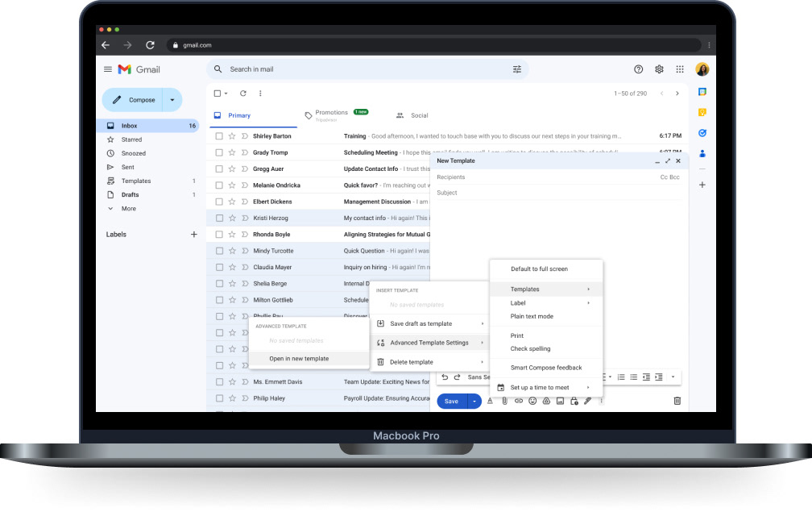Redo the edit in the template toolbar
Screen dimensions: 812x512
tap(458, 377)
